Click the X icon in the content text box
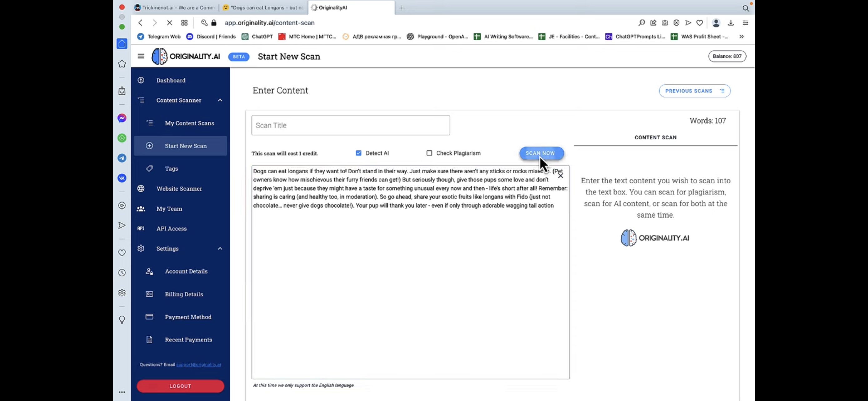The height and width of the screenshot is (401, 868). click(560, 176)
